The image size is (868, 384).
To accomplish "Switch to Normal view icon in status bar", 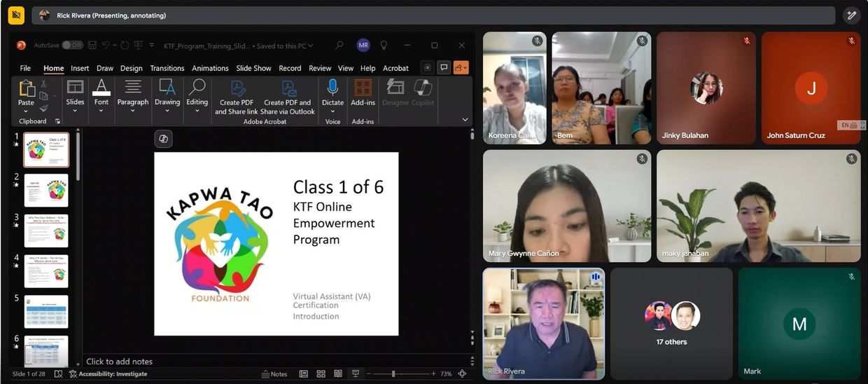I will coord(304,374).
